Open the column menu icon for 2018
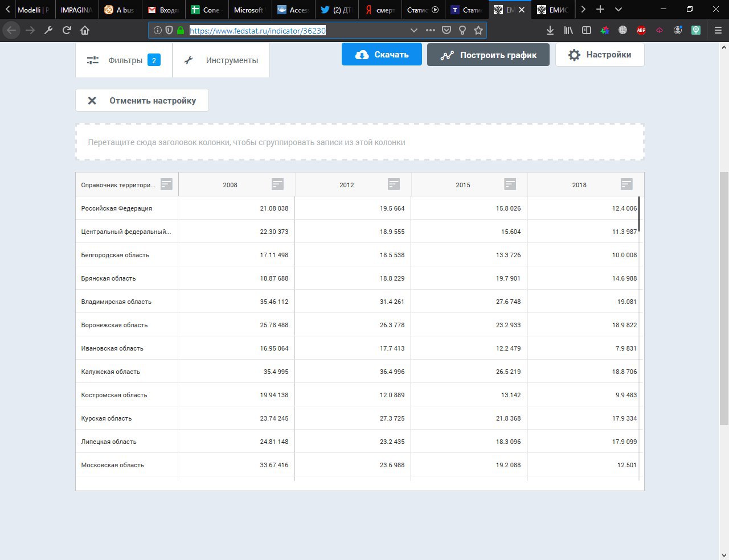Viewport: 729px width, 560px height. 626,184
